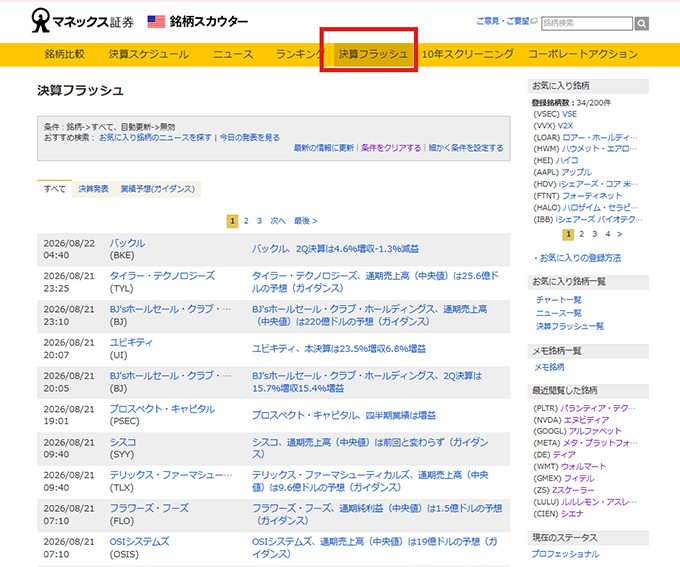This screenshot has height=567, width=680.
Task: Go to page 3 of results list
Action: click(259, 221)
